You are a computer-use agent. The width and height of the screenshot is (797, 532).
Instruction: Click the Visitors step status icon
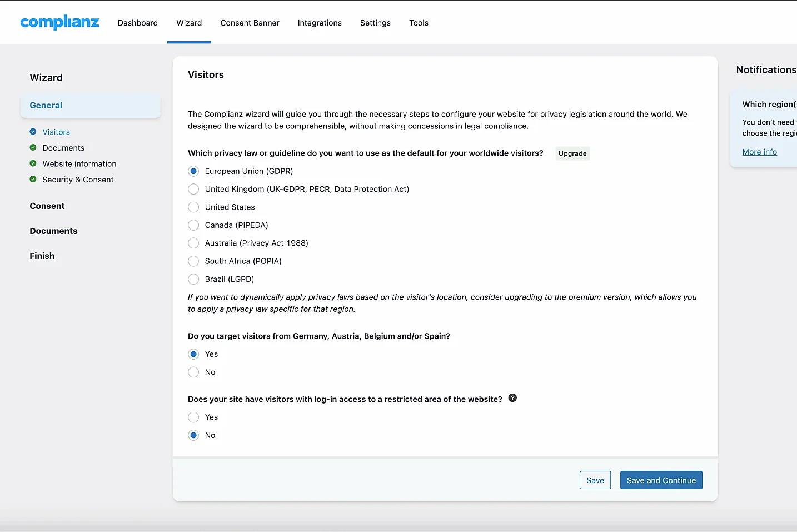click(x=33, y=132)
